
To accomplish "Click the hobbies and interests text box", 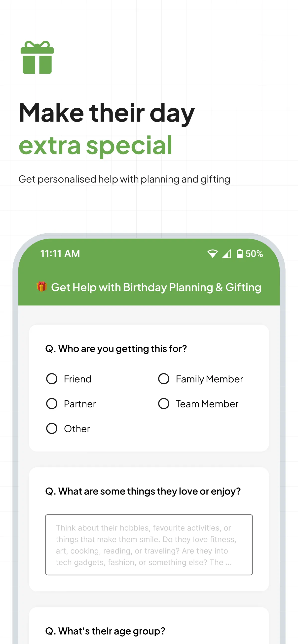I will [149, 545].
